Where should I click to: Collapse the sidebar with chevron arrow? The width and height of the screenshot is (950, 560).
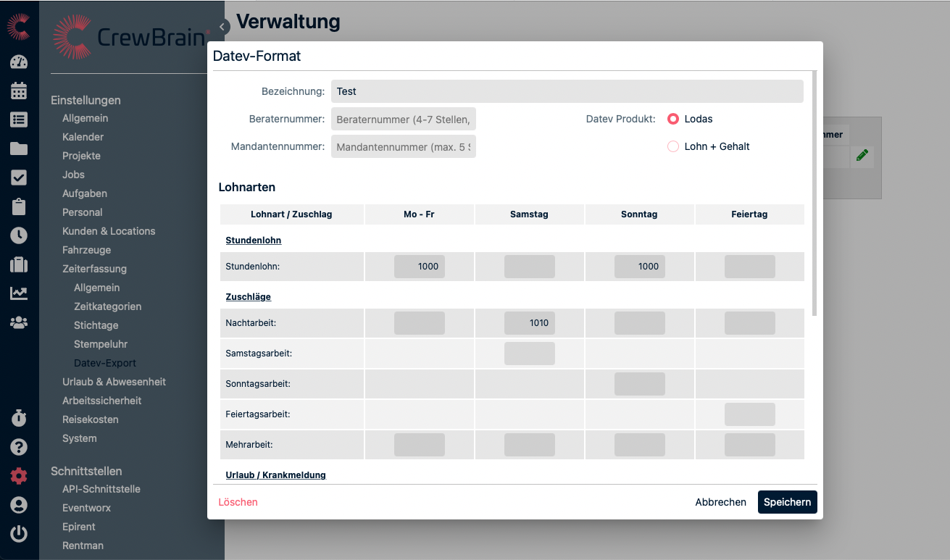222,27
